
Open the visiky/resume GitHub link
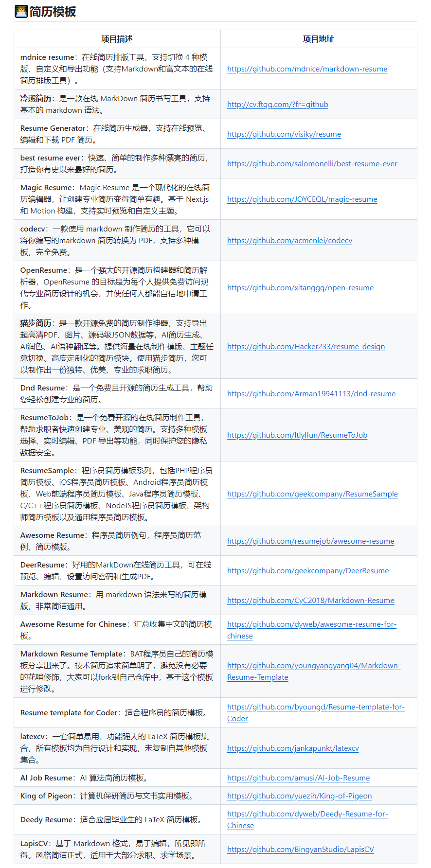pos(284,134)
